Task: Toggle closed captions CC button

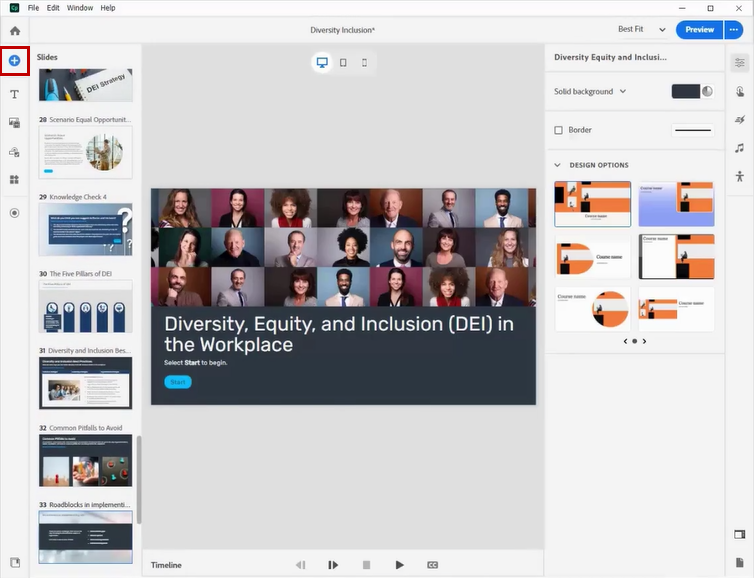Action: coord(432,565)
